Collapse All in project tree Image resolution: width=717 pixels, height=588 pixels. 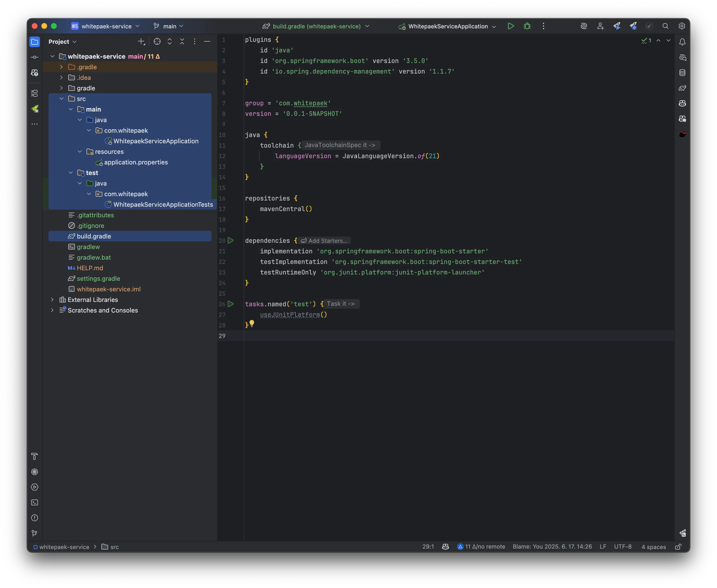click(182, 41)
